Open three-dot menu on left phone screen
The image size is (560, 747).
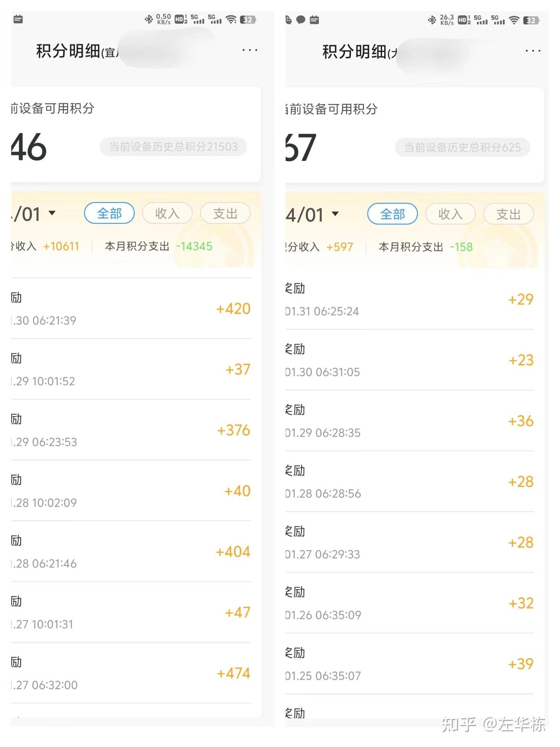[x=250, y=50]
